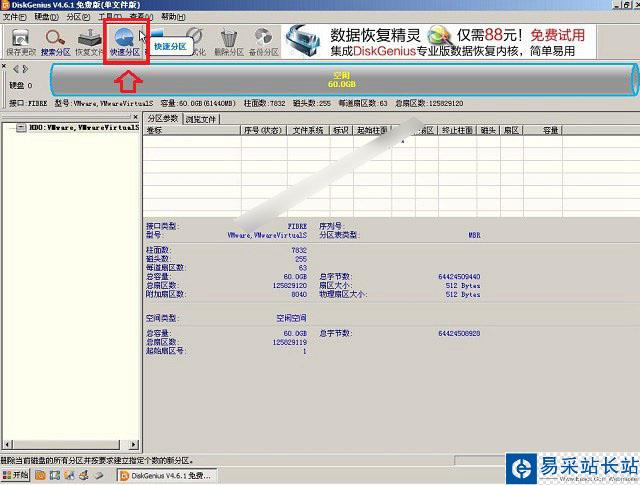Click the 格式化 format toolbar icon
This screenshot has width=640, height=485.
pos(196,42)
